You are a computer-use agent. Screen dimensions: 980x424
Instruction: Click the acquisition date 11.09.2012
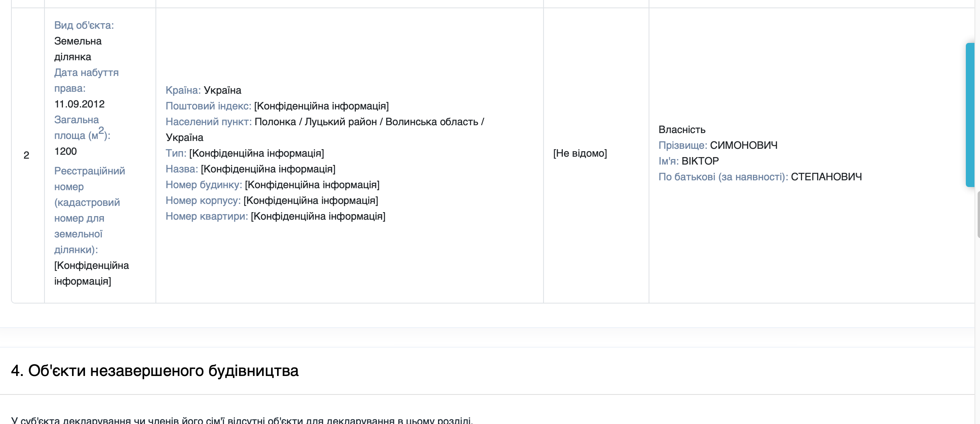click(x=80, y=104)
